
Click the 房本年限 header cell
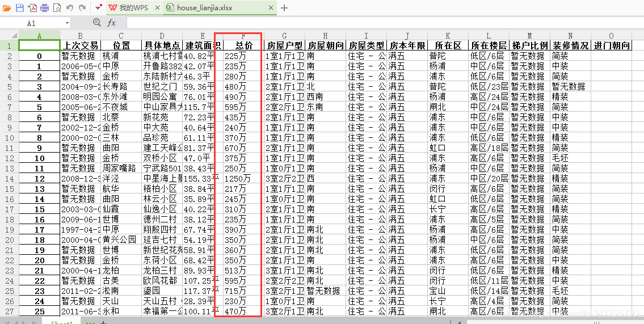pos(407,45)
